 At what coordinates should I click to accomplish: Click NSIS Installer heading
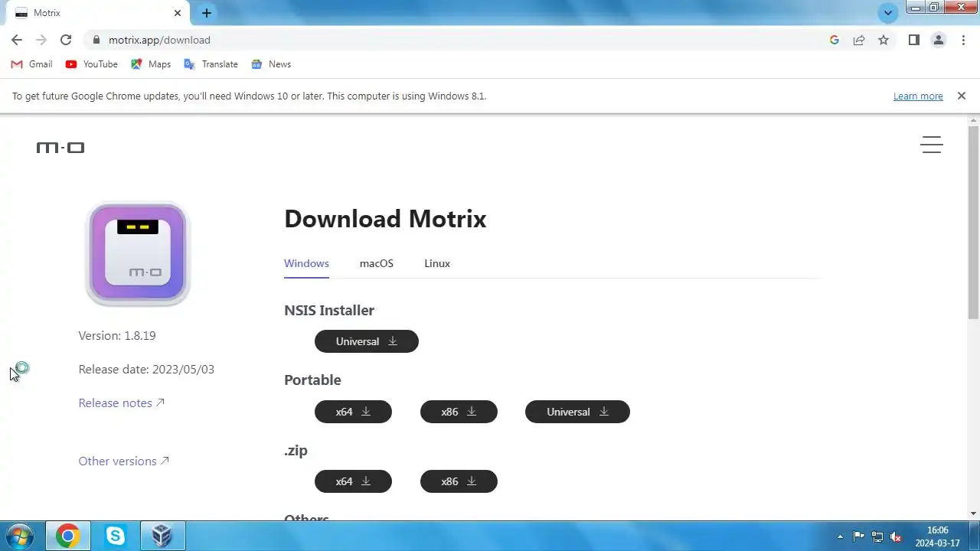[329, 310]
